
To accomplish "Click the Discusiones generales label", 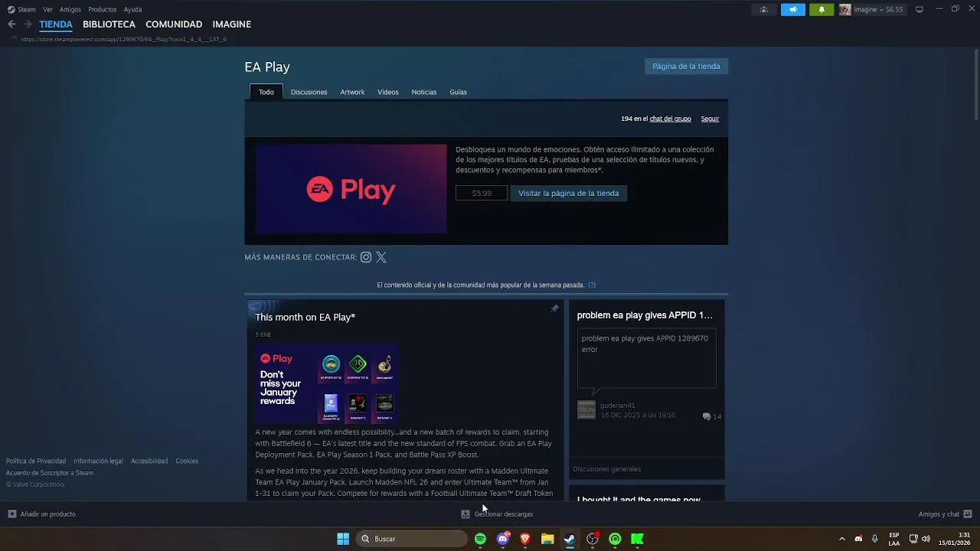I will 607,469.
